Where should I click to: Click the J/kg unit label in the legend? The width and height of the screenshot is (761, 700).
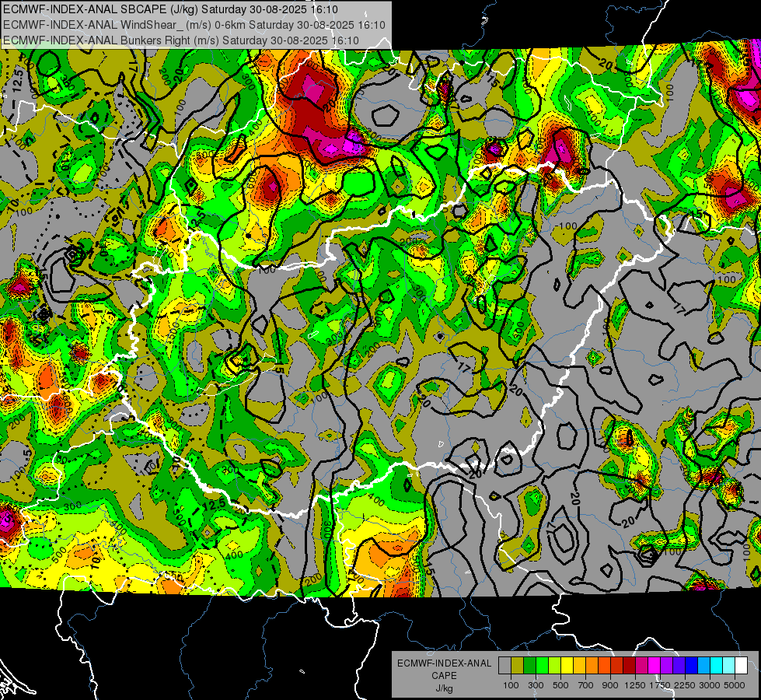coord(444,688)
